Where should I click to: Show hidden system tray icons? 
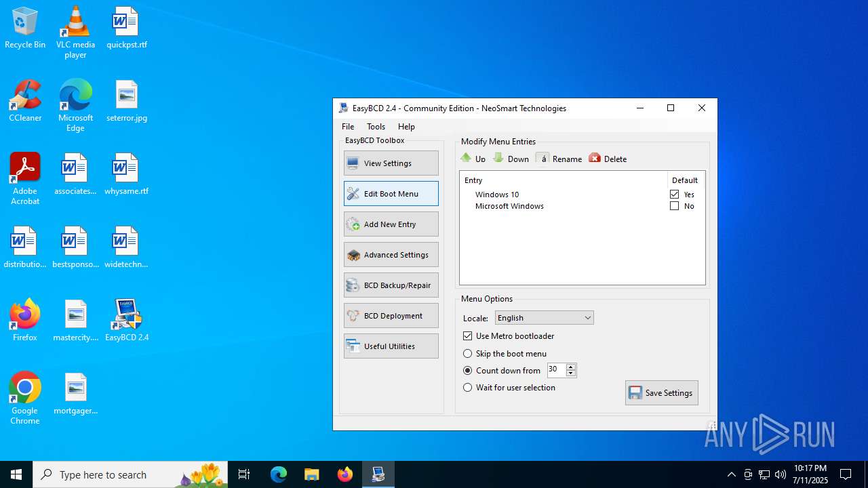[731, 474]
